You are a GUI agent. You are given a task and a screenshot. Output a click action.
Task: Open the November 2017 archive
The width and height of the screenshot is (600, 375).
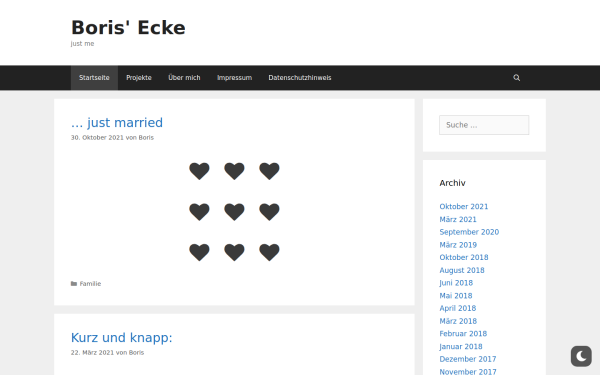click(468, 371)
